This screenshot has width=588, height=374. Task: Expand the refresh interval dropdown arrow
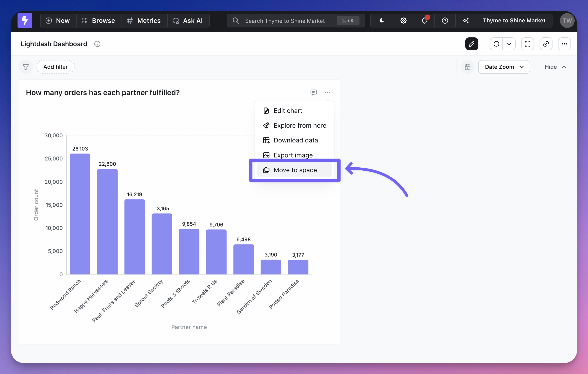pyautogui.click(x=509, y=44)
